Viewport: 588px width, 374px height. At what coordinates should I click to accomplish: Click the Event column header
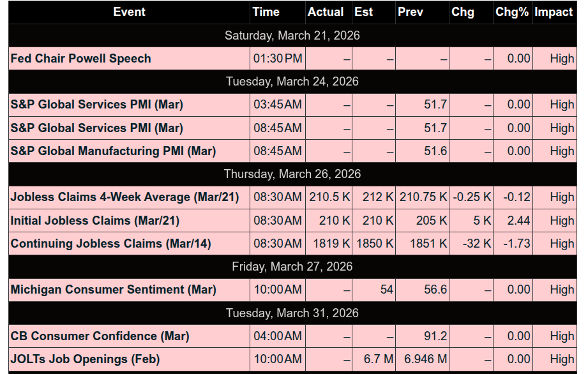[x=129, y=12]
